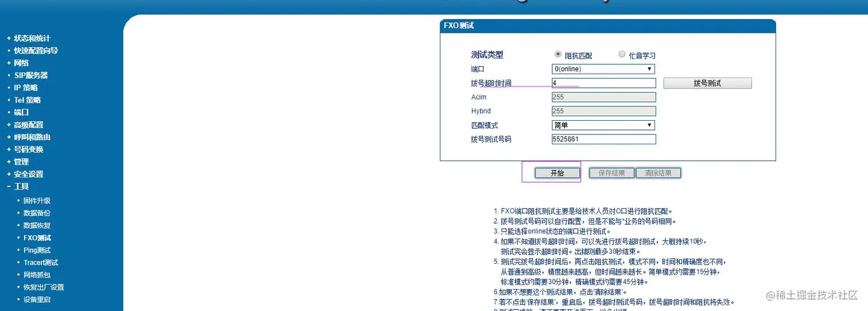This screenshot has height=311, width=868.
Task: Expand the IP 策略 sidebar menu
Action: 26,88
